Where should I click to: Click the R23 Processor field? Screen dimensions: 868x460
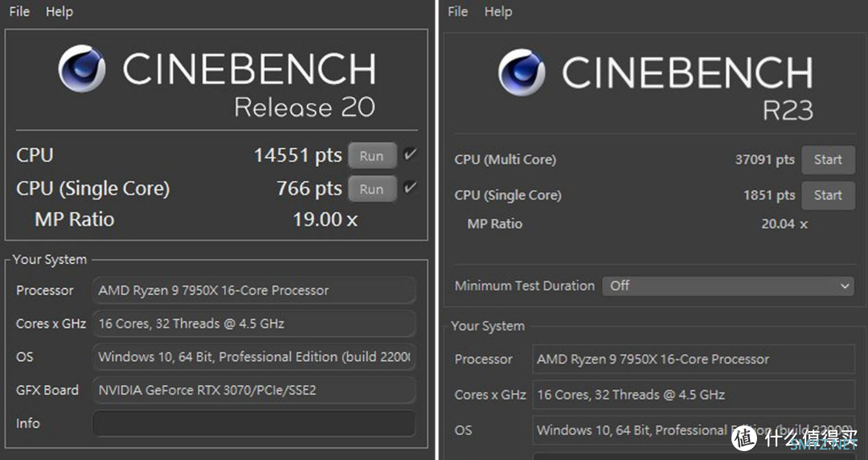694,359
